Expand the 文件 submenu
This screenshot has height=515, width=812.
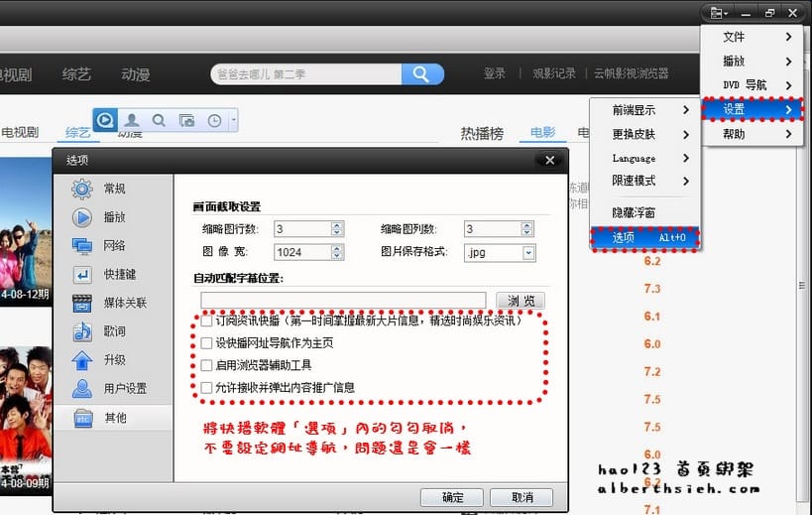click(x=752, y=37)
